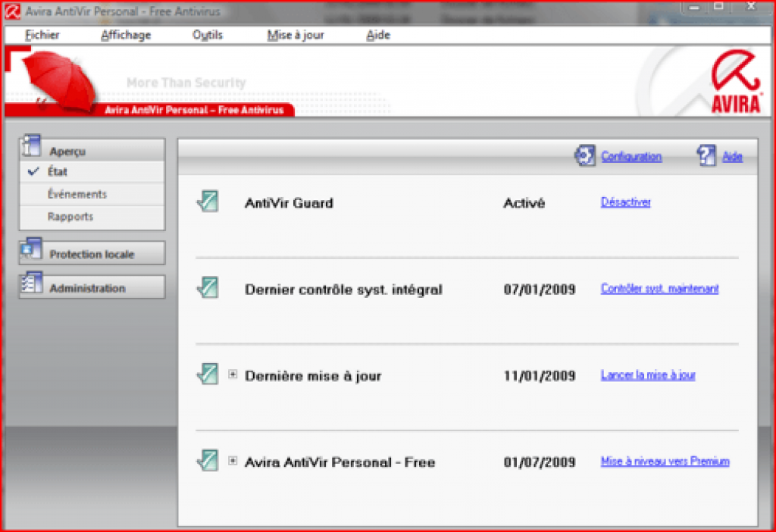Click the Dernière mise à jour status icon
Viewport: 776px width, 532px height.
(208, 374)
